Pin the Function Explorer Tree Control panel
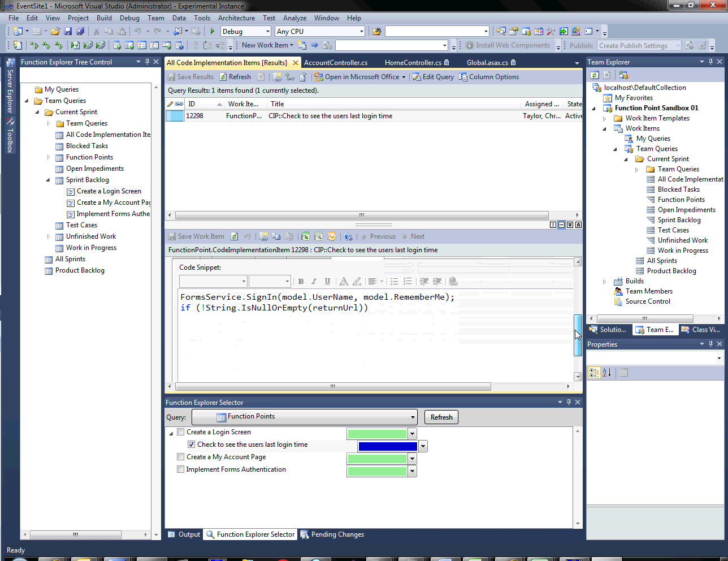The image size is (728, 561). tap(147, 62)
